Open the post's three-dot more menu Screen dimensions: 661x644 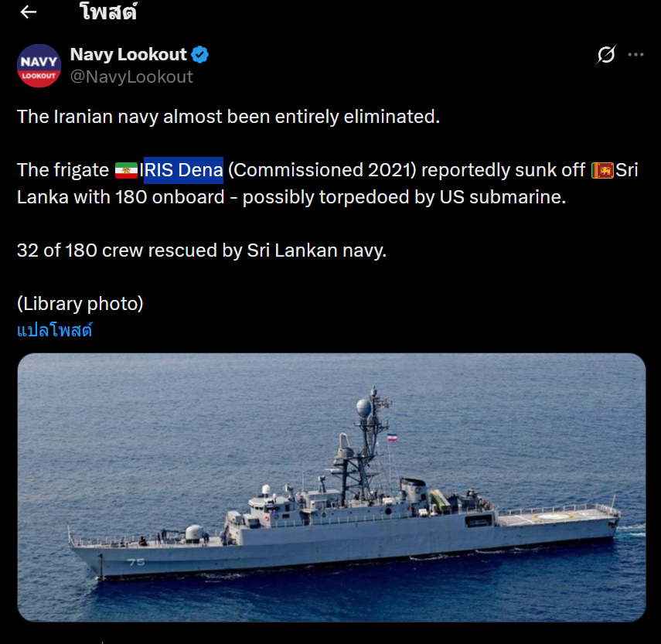pyautogui.click(x=635, y=54)
